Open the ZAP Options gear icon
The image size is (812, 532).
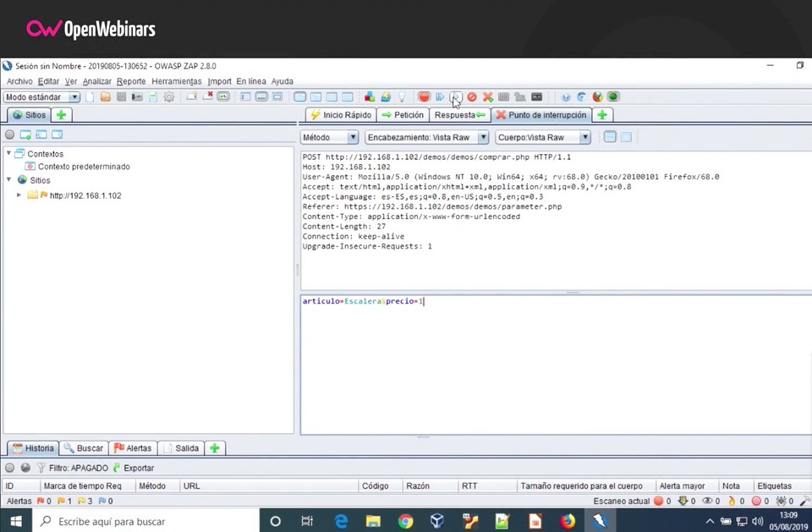pos(169,96)
